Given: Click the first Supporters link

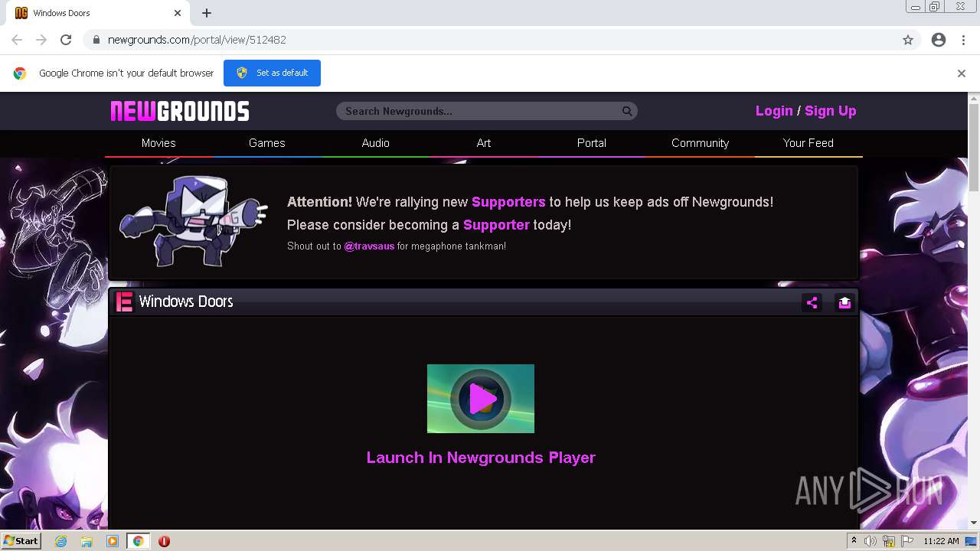Looking at the screenshot, I should click(x=508, y=202).
